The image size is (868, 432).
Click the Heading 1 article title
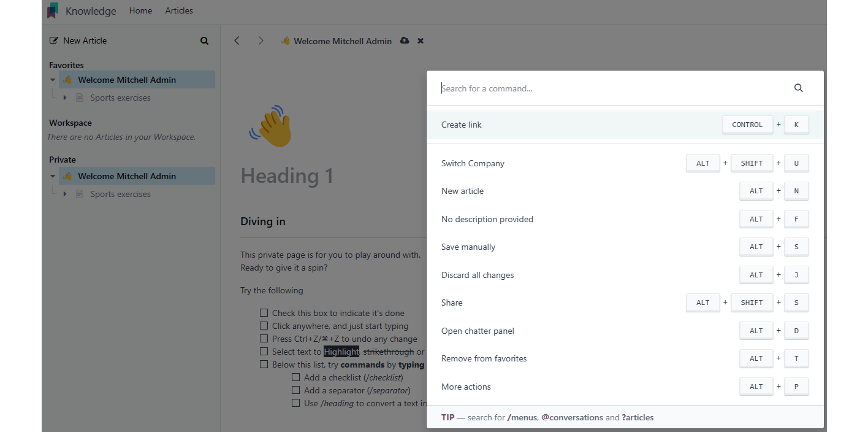tap(287, 176)
